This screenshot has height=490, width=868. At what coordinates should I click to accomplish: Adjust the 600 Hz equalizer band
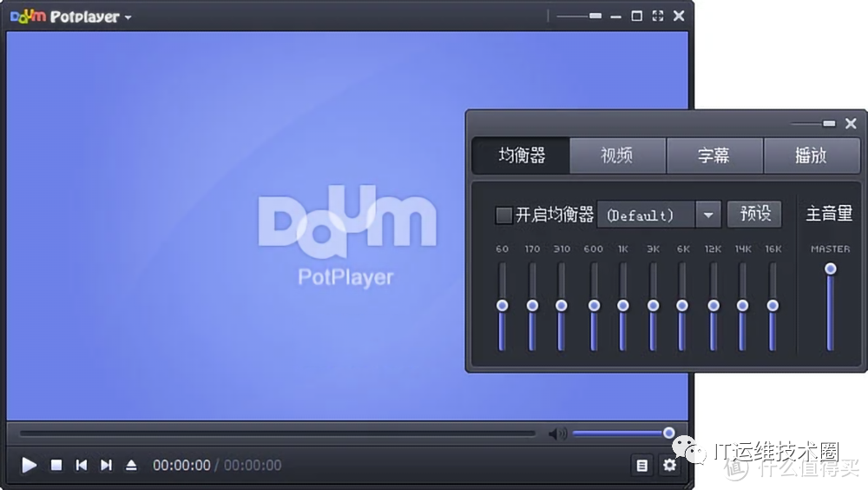(x=594, y=306)
